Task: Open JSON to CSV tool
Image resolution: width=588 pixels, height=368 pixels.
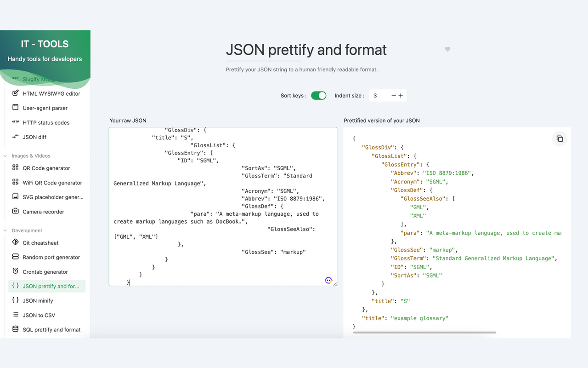Action: 39,315
